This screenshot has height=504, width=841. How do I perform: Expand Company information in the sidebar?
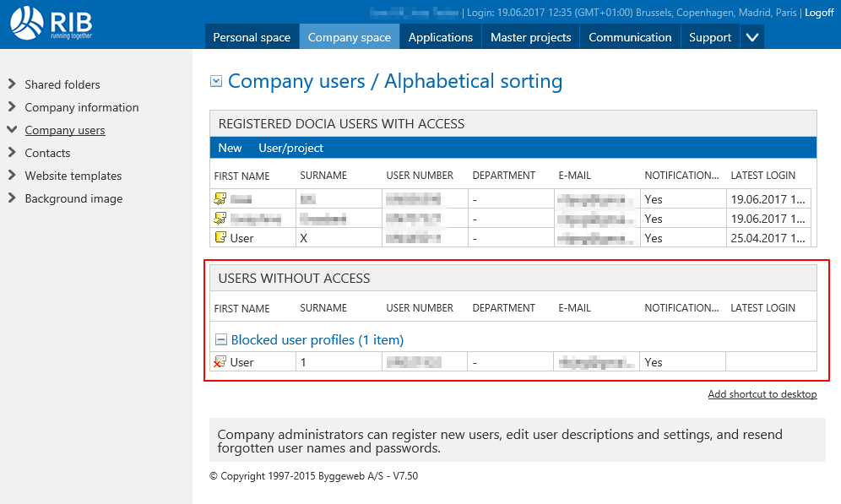(12, 107)
